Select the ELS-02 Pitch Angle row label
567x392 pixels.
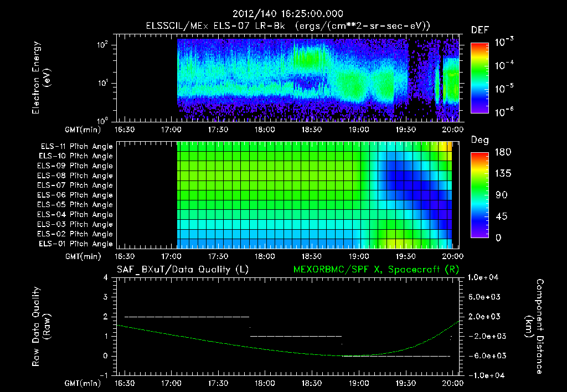click(x=75, y=234)
